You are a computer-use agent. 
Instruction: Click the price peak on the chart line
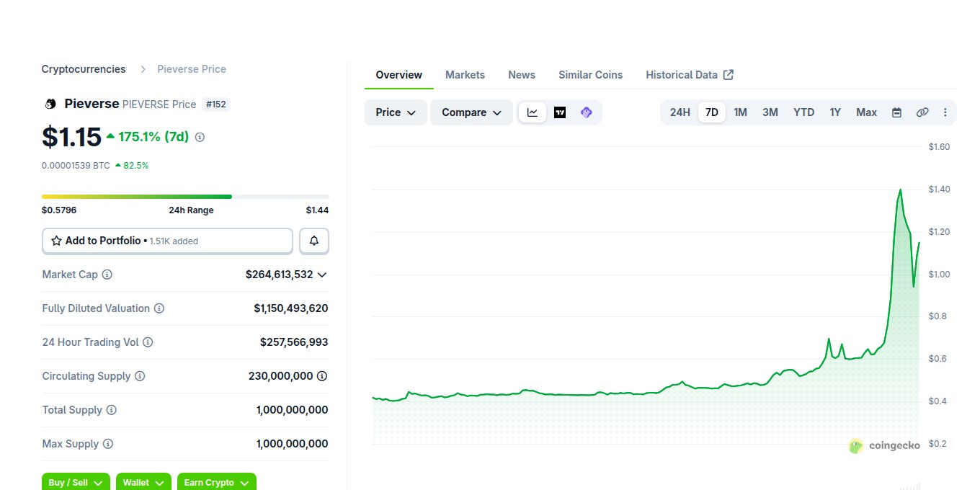coord(901,190)
